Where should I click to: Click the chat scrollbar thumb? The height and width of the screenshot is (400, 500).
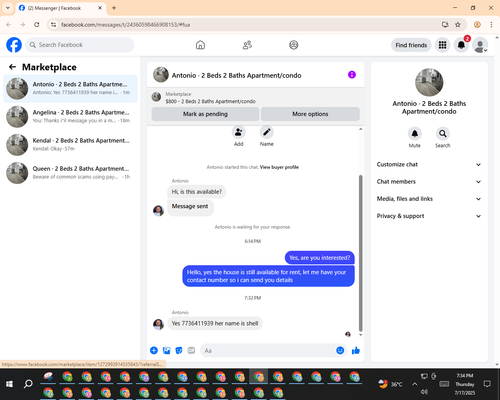tap(360, 253)
